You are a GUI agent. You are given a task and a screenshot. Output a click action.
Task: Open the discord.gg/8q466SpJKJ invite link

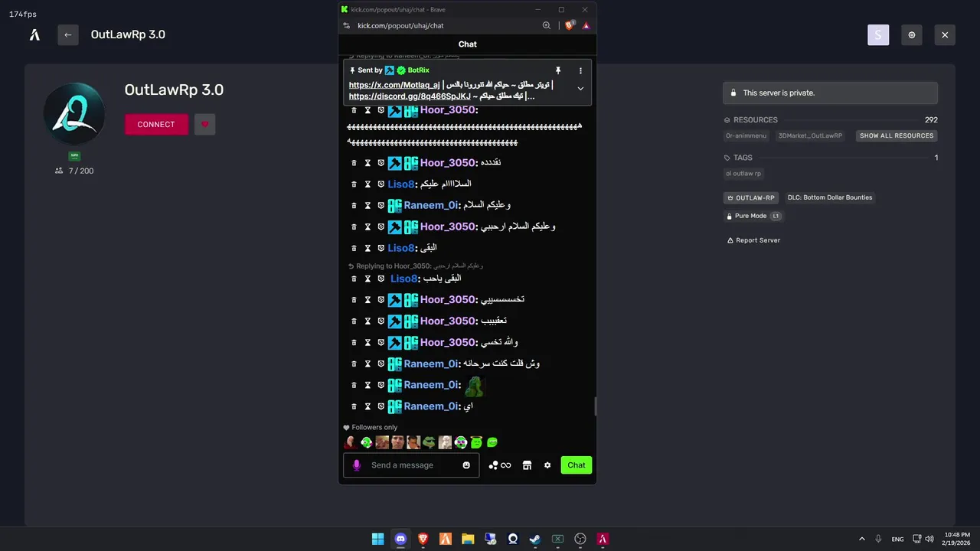410,96
